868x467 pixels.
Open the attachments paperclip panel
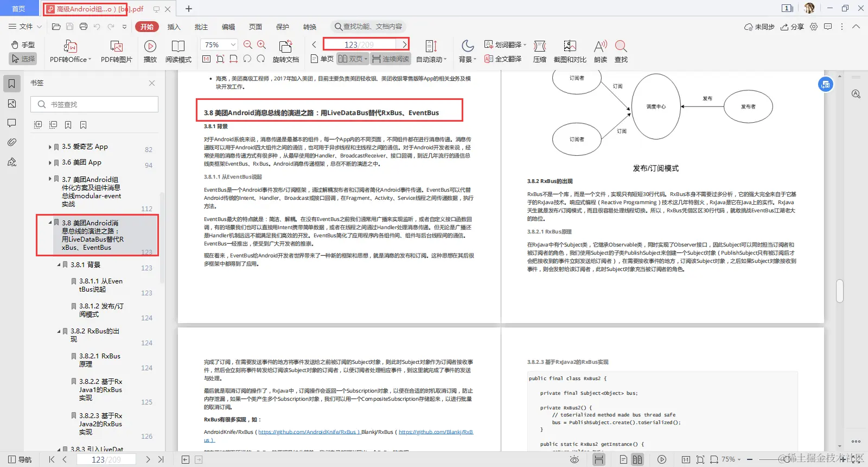point(11,142)
